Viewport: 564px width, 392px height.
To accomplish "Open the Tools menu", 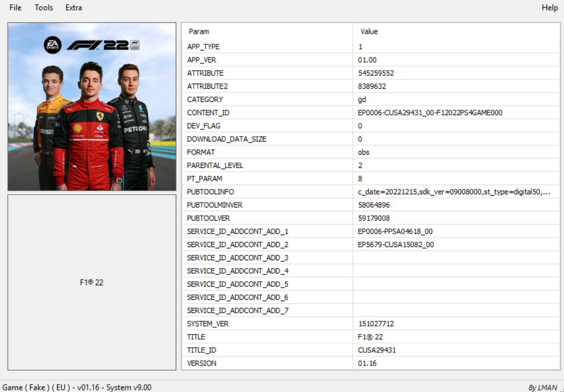I will tap(44, 7).
